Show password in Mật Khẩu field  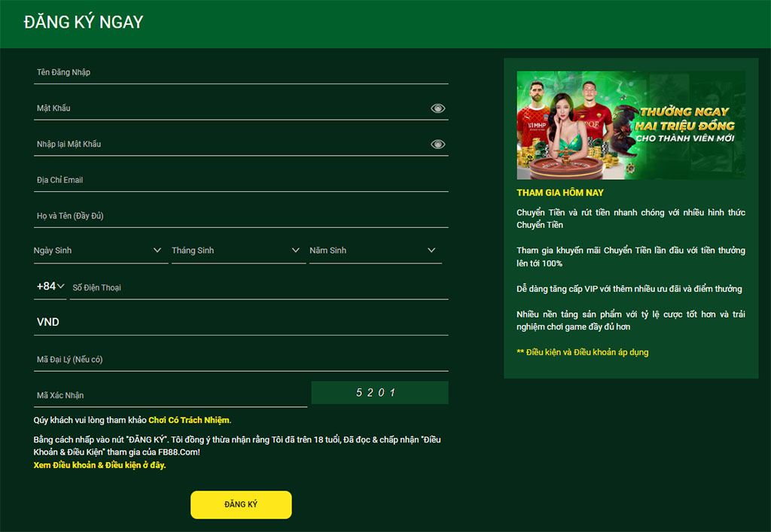pyautogui.click(x=437, y=108)
